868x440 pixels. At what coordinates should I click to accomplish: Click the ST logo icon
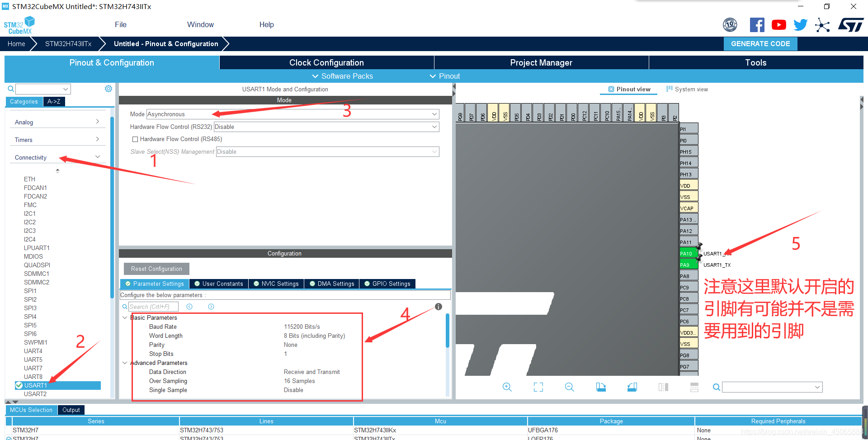[x=851, y=25]
